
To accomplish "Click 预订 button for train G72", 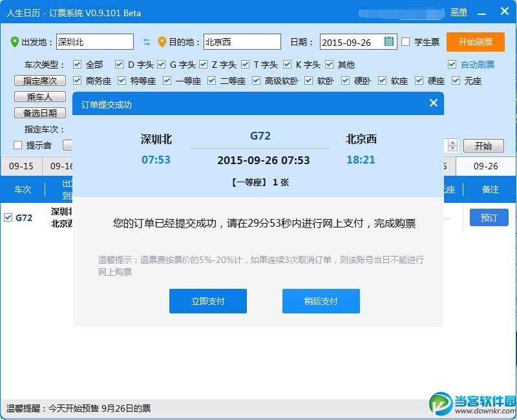I will (x=489, y=218).
